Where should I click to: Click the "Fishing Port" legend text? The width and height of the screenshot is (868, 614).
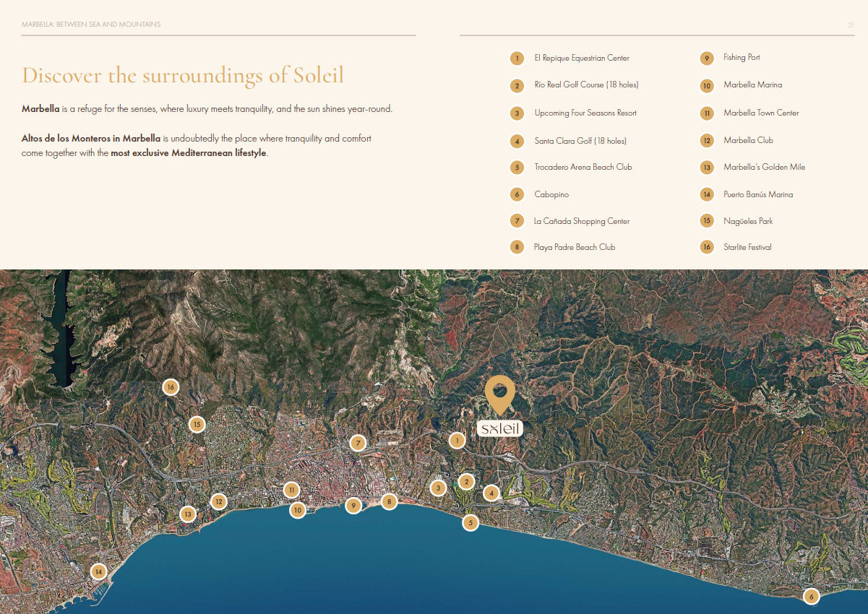click(x=742, y=58)
